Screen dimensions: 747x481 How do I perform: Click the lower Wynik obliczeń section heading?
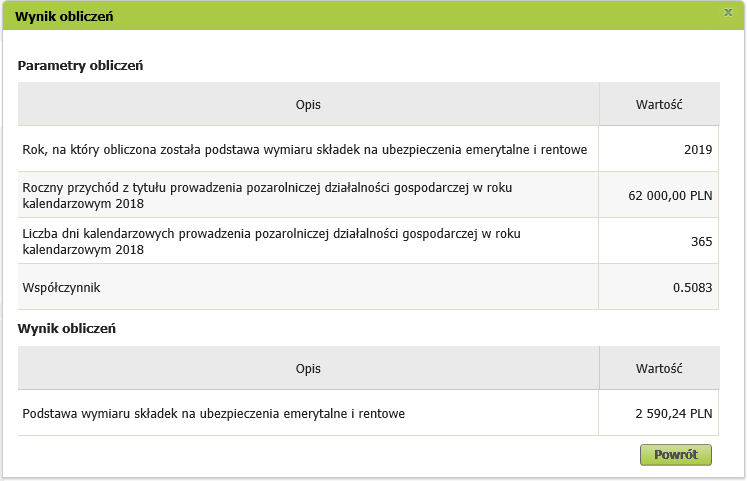(x=67, y=329)
